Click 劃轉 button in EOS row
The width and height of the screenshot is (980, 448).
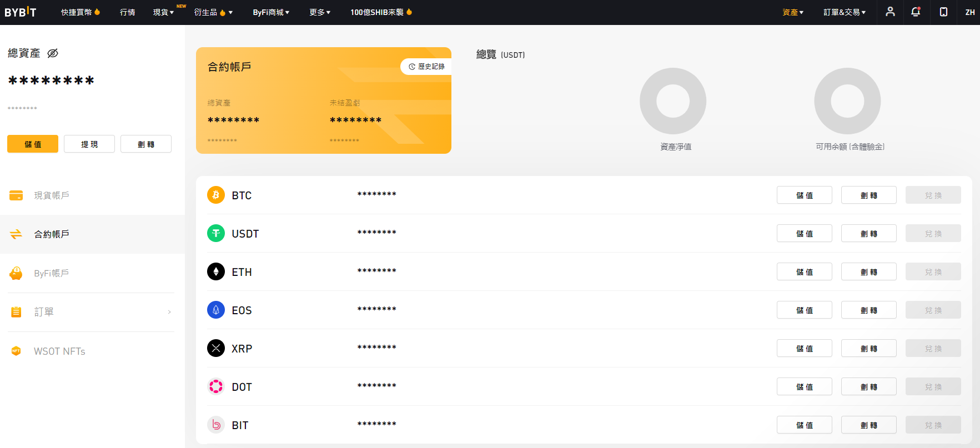click(869, 310)
